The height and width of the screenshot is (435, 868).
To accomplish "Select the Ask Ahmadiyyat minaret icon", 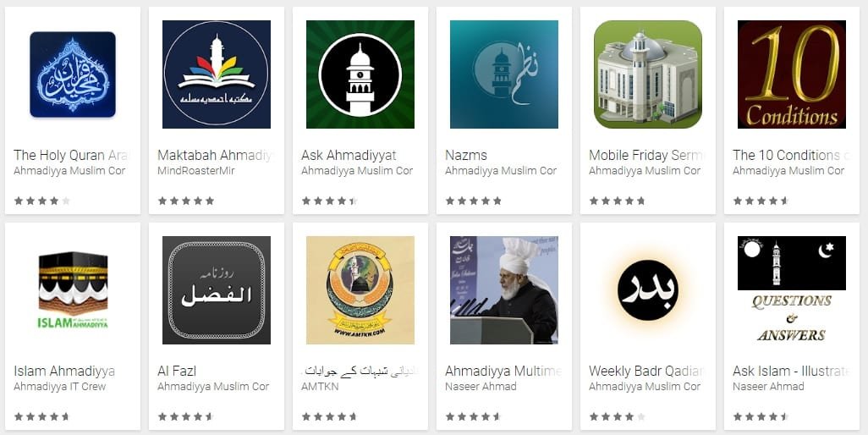I will point(360,74).
